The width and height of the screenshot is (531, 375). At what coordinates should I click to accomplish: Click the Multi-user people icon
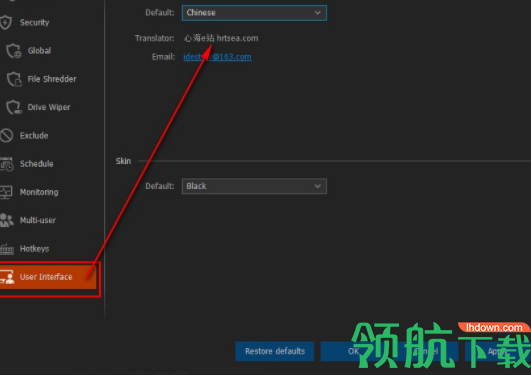tap(6, 220)
